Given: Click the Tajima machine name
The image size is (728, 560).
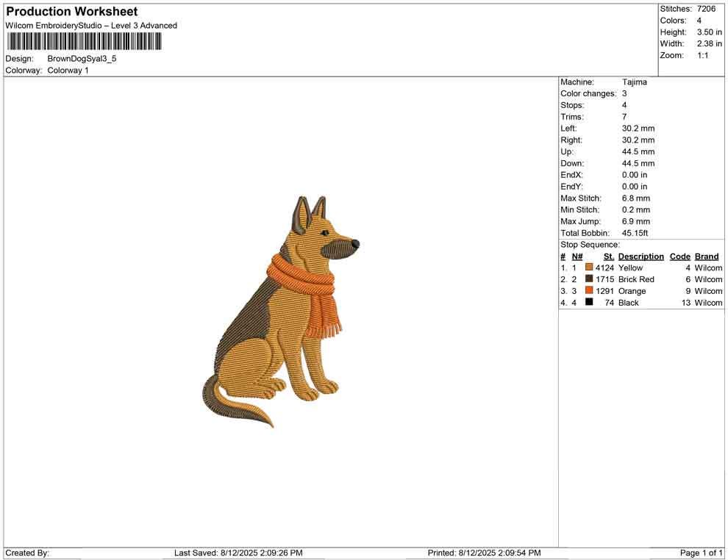Looking at the screenshot, I should (635, 82).
